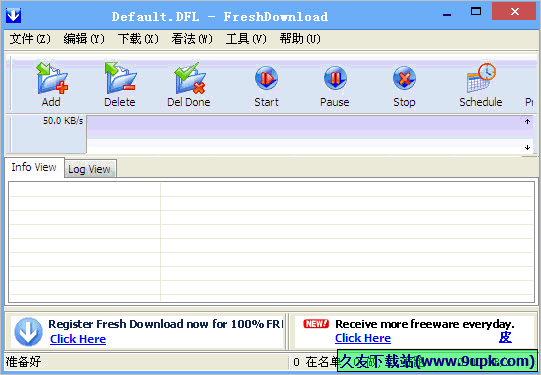Maximize the FreshDownload window
Image resolution: width=541 pixels, height=375 pixels.
476,12
